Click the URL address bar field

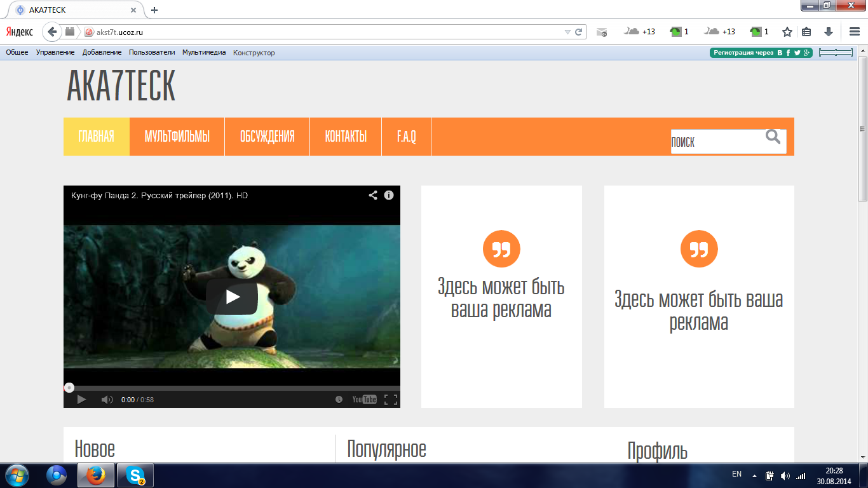[x=324, y=32]
